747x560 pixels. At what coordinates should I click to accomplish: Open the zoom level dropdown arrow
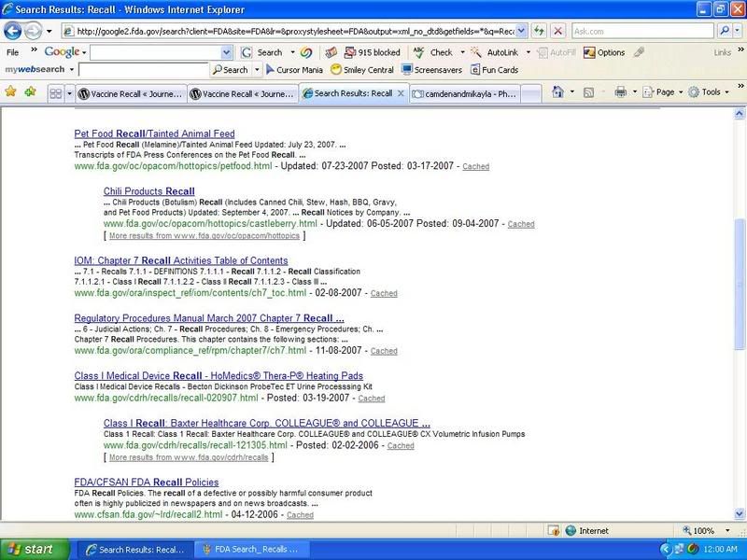tap(727, 530)
